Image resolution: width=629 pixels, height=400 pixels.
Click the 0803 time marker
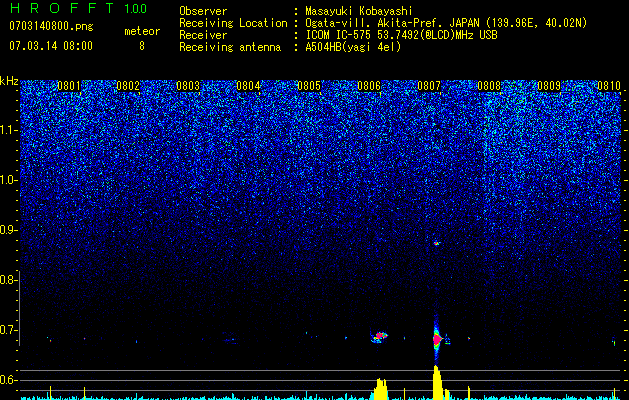(188, 86)
